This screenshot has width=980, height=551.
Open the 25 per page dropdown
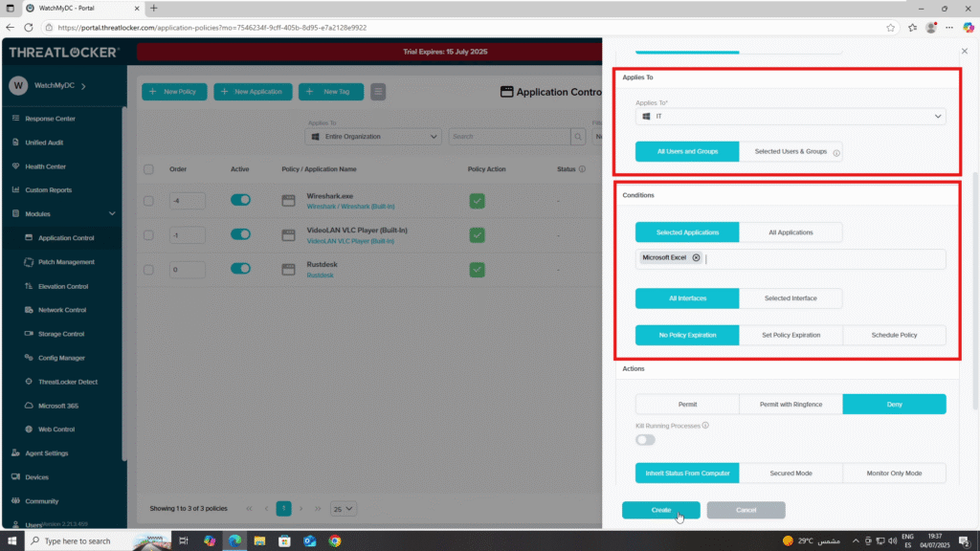(343, 509)
